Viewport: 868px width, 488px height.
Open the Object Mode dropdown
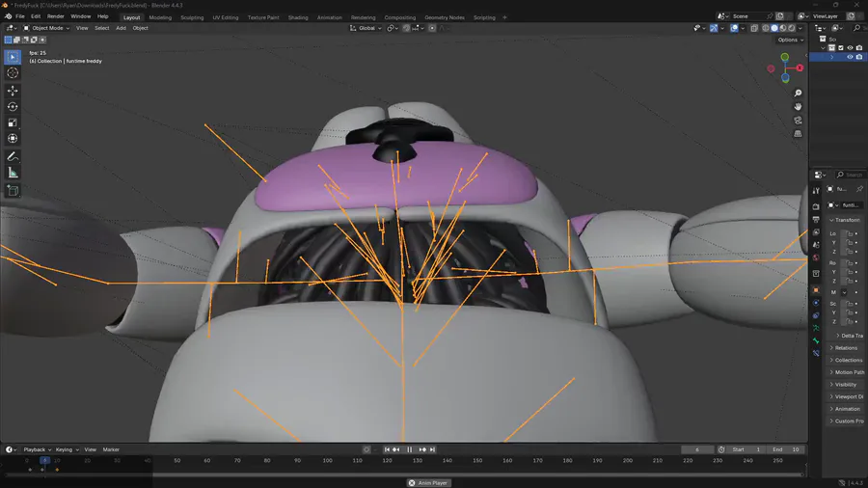click(x=46, y=28)
